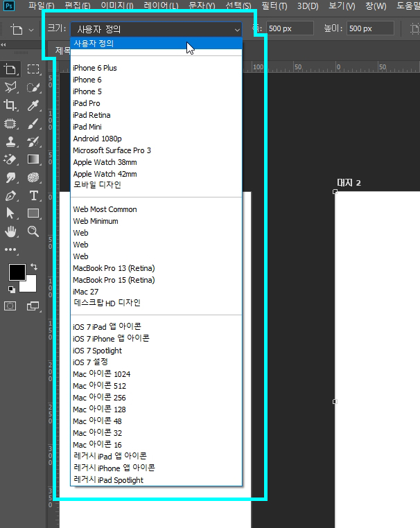
Task: Open the 보기(V) menu
Action: click(x=342, y=6)
